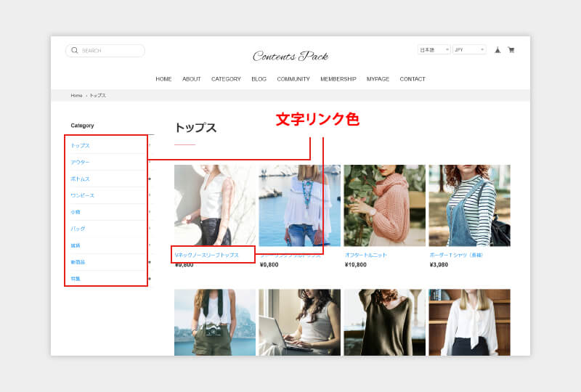The height and width of the screenshot is (392, 581).
Task: Click the トップス page heading
Action: (195, 128)
